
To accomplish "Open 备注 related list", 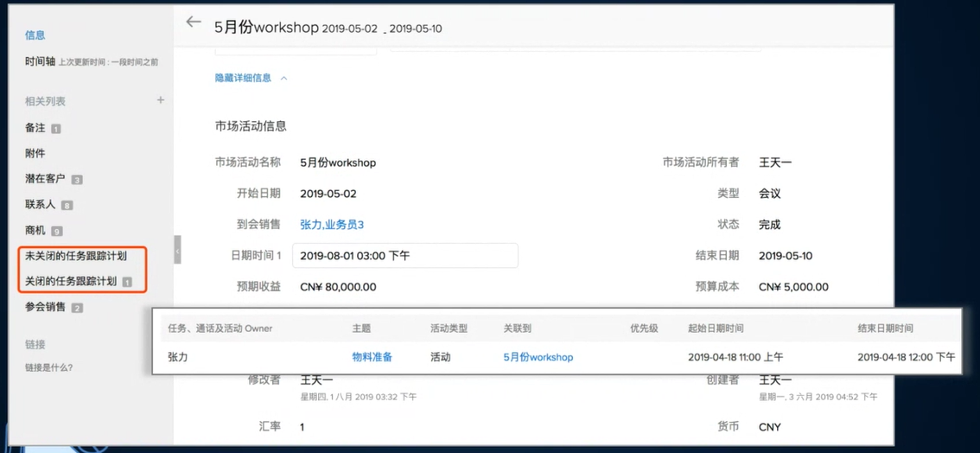I will pos(35,128).
